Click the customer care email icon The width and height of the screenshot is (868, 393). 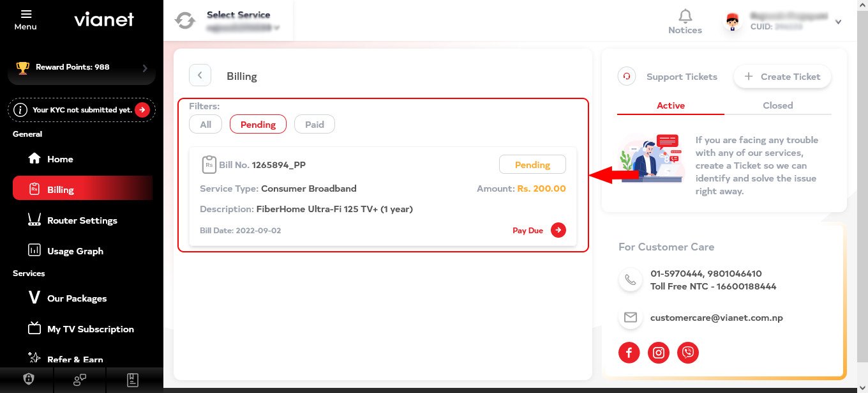coord(631,318)
